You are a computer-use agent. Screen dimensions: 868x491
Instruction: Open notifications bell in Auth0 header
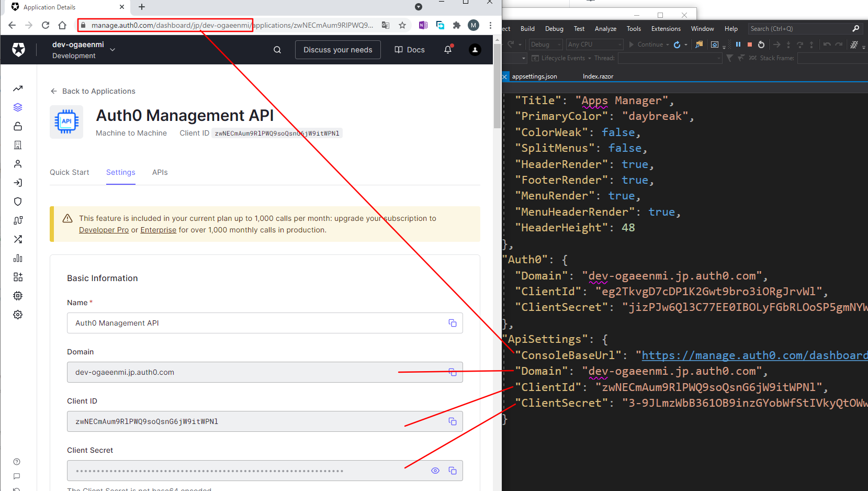pos(448,50)
